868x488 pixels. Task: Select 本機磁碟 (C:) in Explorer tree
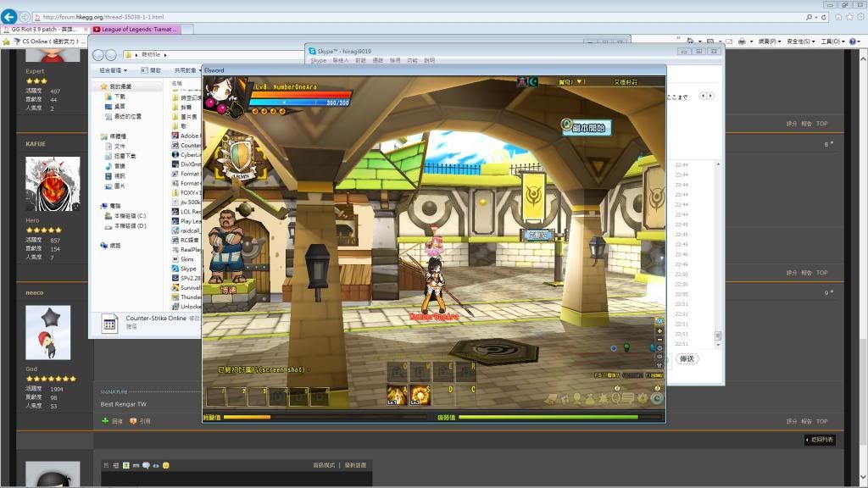click(125, 216)
